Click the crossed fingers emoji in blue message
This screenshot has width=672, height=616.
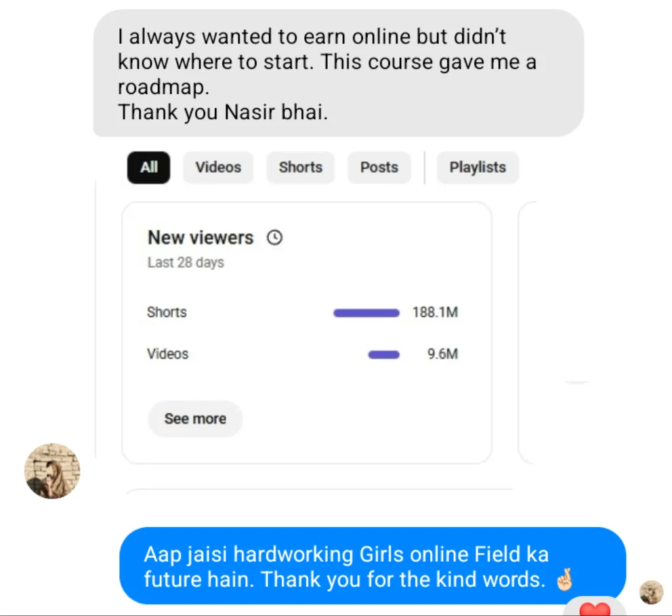564,579
